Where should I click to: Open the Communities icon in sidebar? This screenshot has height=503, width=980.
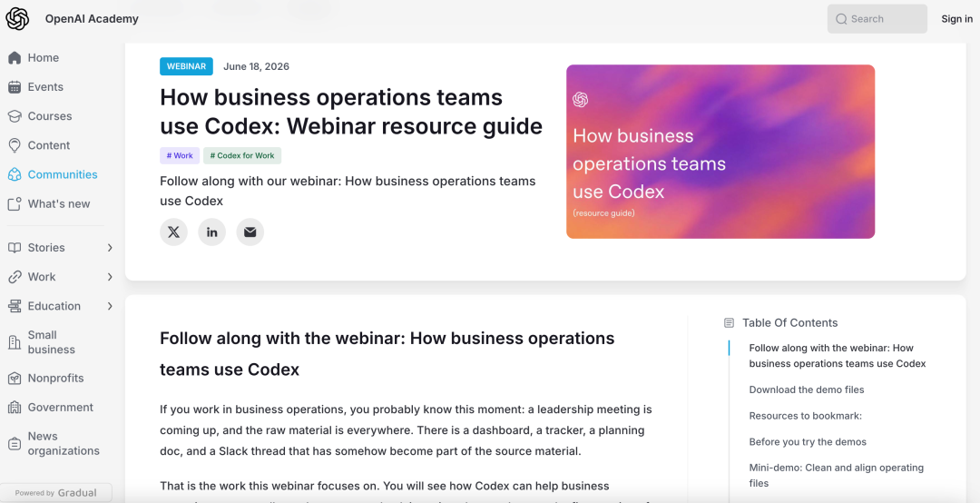point(15,174)
